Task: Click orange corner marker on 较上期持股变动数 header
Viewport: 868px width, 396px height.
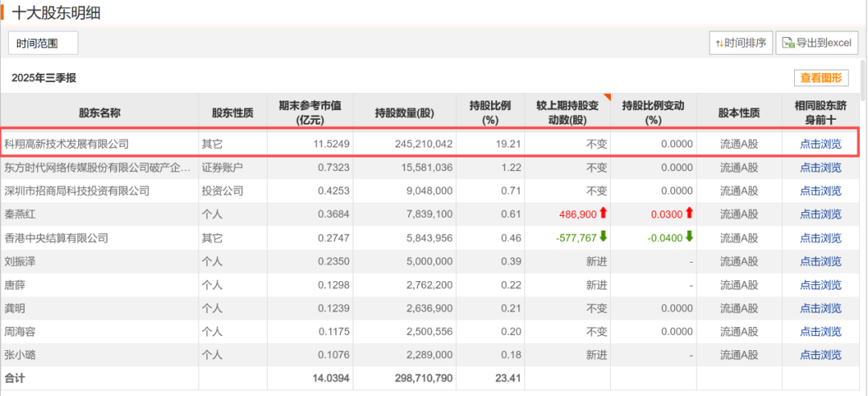Action: 607,98
